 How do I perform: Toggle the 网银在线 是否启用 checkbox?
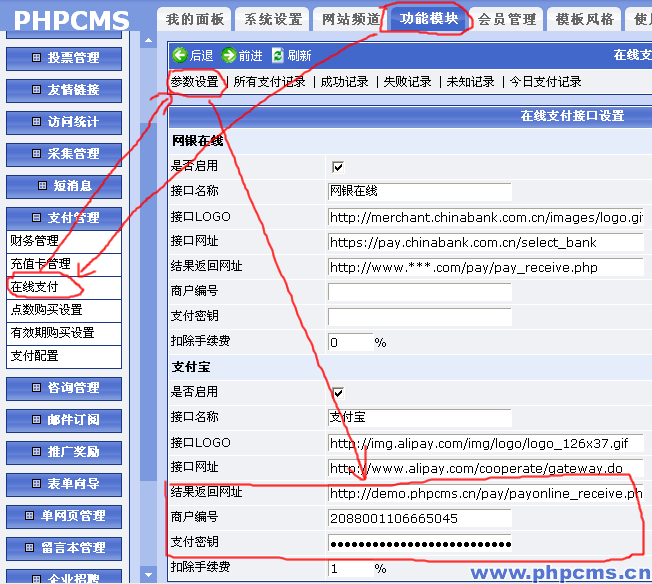(338, 167)
